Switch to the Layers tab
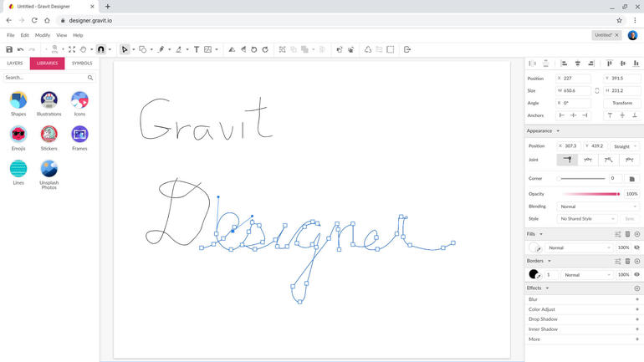 tap(15, 64)
